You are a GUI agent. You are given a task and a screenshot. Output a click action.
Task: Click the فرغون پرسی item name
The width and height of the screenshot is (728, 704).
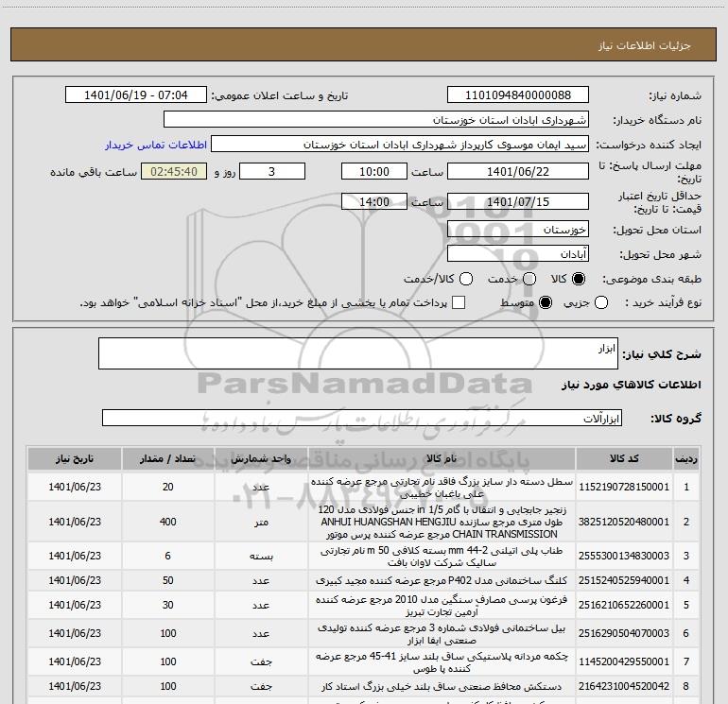[442, 605]
